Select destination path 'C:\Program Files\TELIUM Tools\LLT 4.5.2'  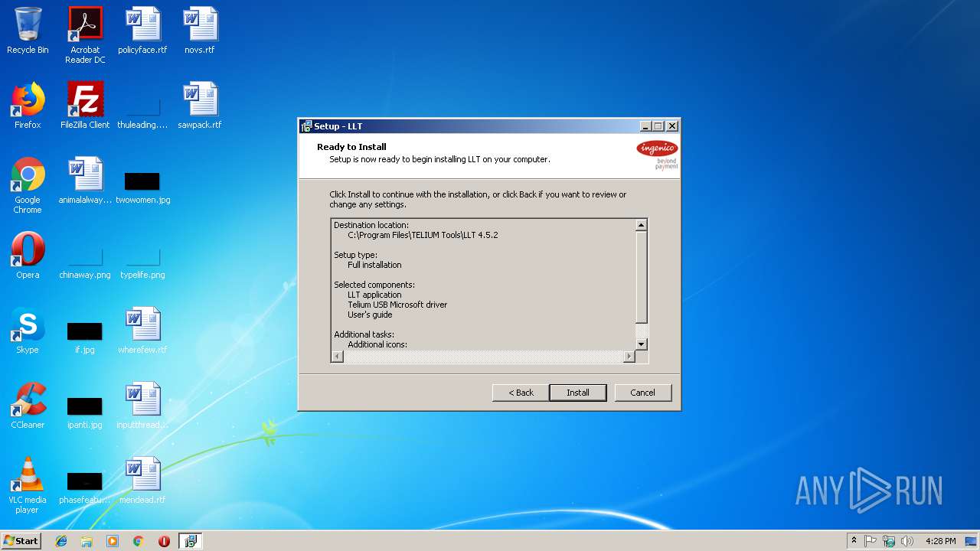(423, 235)
